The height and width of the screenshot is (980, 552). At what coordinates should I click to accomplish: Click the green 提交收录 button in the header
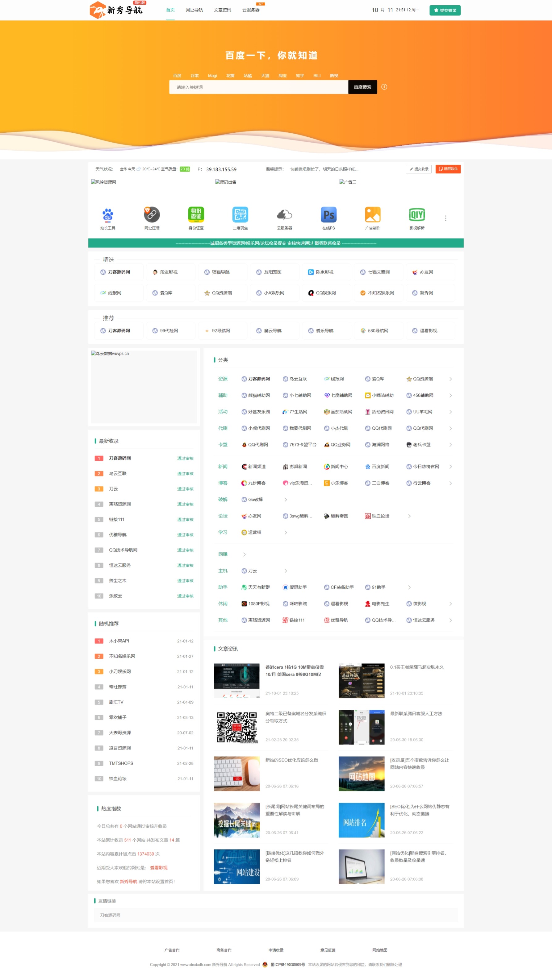click(x=445, y=10)
